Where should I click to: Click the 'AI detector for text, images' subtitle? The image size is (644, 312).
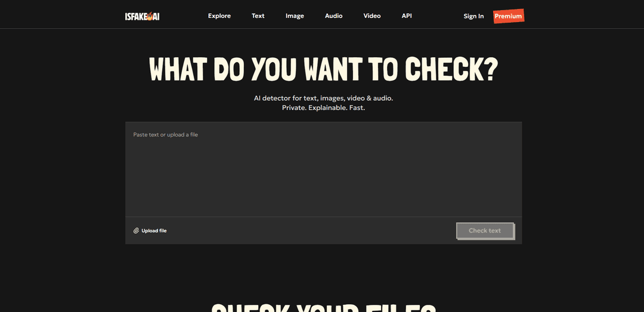point(323,98)
